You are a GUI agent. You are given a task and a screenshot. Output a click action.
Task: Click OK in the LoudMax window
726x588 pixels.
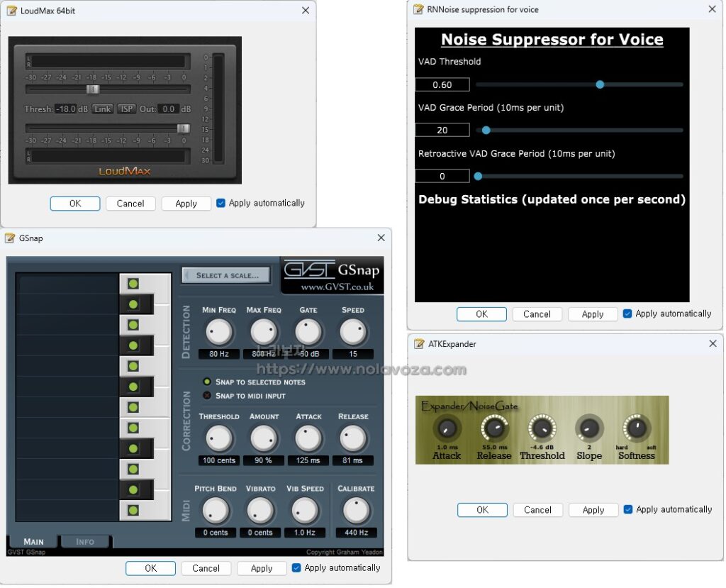75,204
